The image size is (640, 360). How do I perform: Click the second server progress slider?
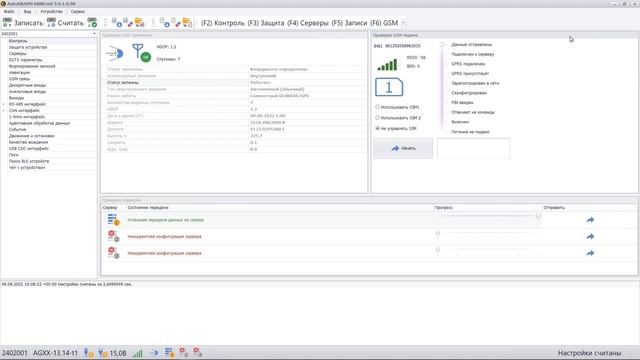[488, 235]
